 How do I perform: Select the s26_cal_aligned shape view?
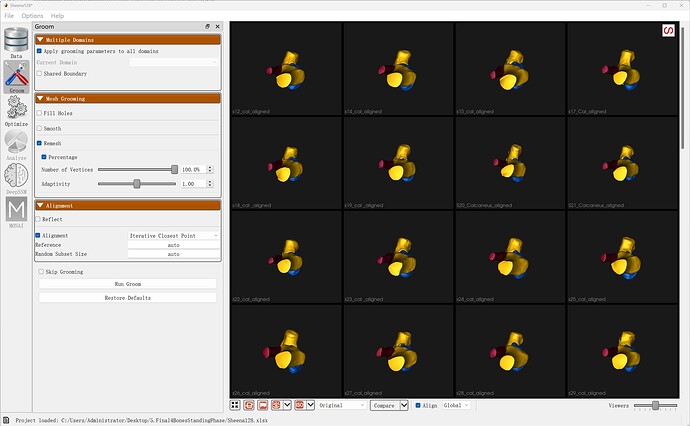[286, 351]
